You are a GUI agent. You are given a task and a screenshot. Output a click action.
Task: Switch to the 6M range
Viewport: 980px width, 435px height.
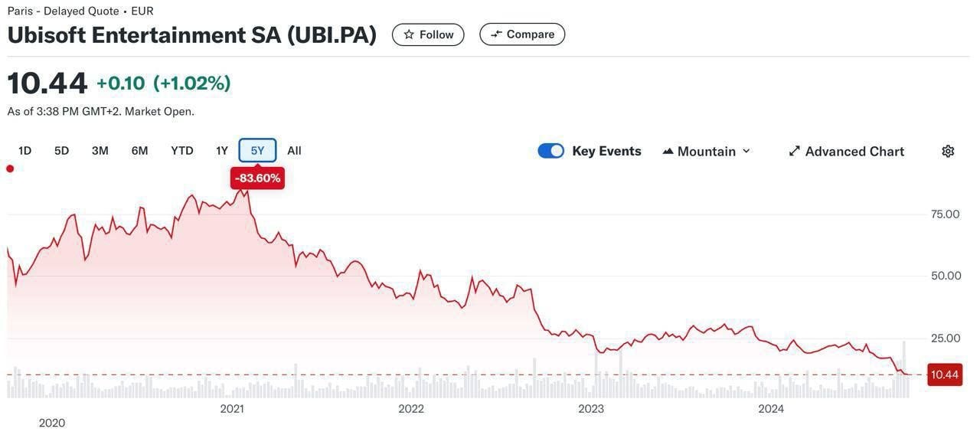pyautogui.click(x=139, y=151)
